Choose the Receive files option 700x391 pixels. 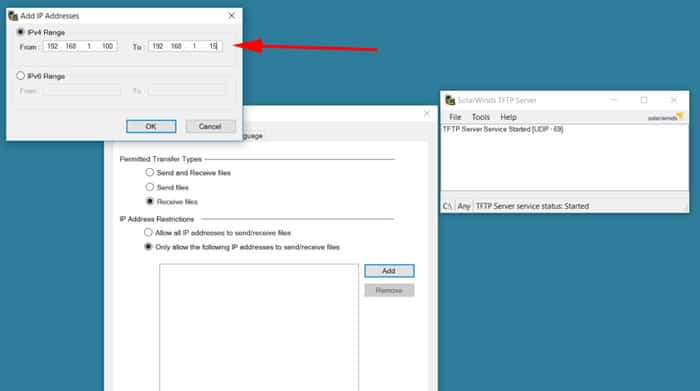(x=150, y=201)
